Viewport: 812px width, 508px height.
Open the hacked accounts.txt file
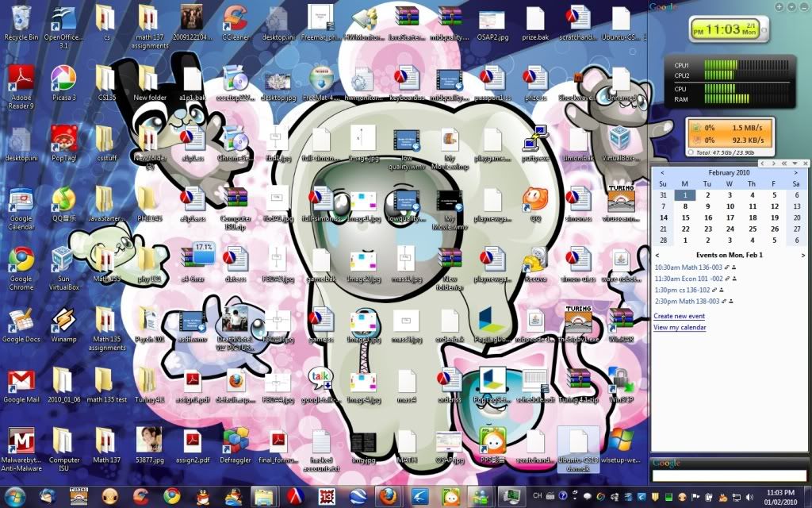(321, 450)
